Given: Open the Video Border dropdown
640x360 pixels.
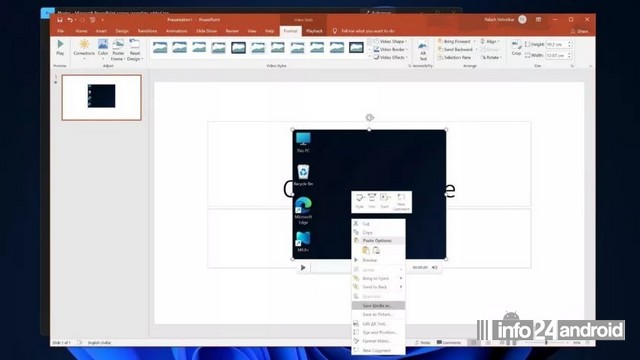Looking at the screenshot, I should pos(391,49).
